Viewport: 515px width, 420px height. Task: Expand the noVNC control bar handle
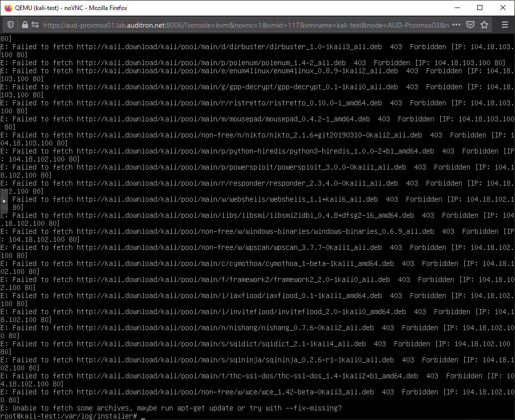(x=4, y=200)
